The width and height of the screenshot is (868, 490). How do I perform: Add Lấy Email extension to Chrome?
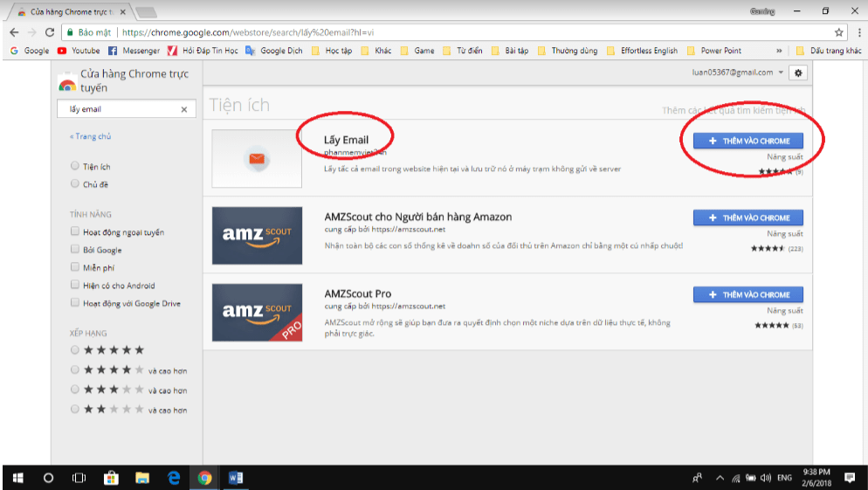(747, 141)
